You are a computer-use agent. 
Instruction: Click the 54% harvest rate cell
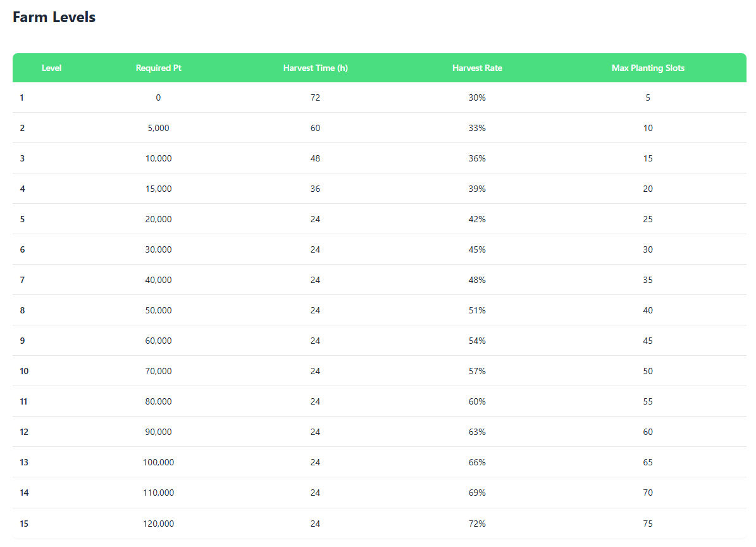[477, 341]
